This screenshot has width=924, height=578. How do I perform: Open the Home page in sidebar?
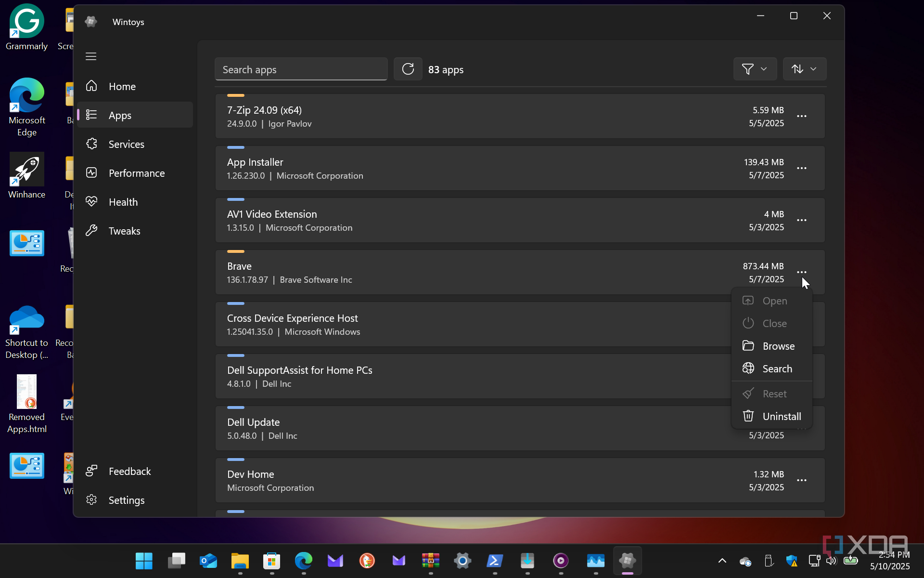[x=135, y=87]
